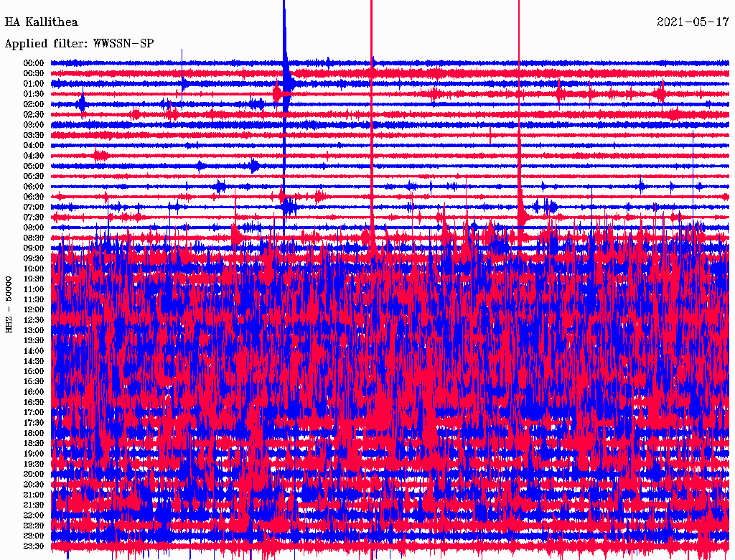Select the 09:00 time row label
This screenshot has width=735, height=560.
coord(34,248)
